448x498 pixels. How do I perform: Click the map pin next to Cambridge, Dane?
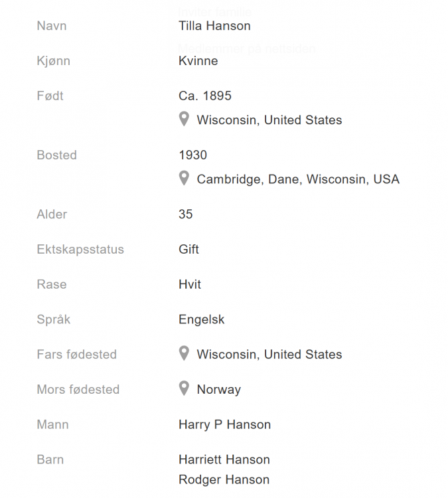(185, 179)
